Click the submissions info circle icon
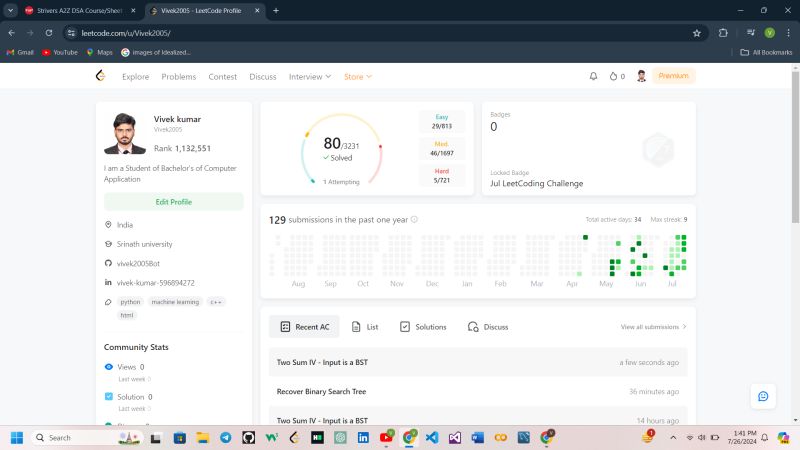 [x=414, y=219]
